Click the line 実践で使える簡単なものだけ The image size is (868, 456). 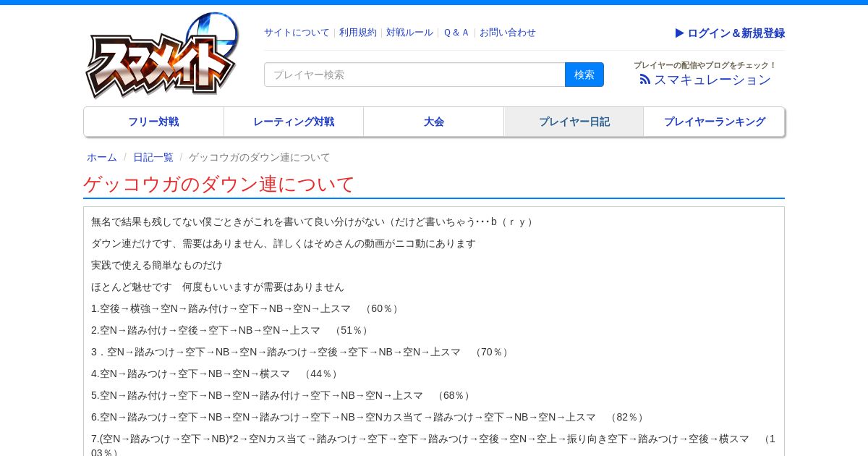(157, 265)
